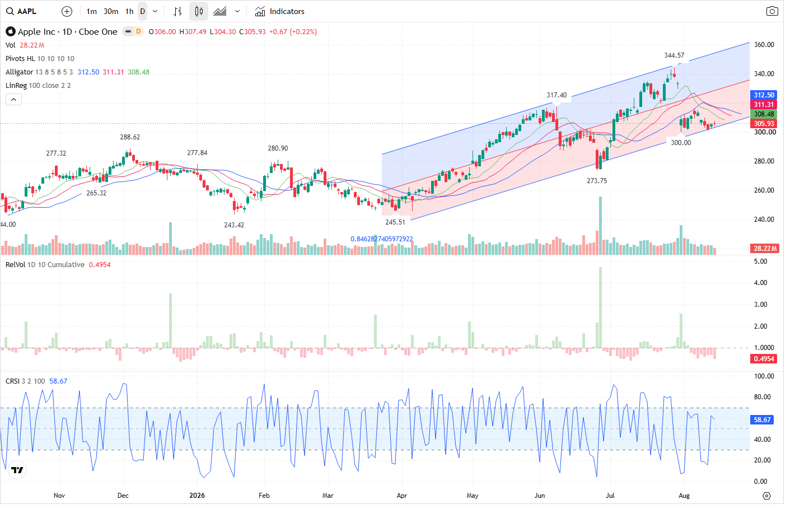Click the Apple logo beside symbol name

click(x=10, y=32)
